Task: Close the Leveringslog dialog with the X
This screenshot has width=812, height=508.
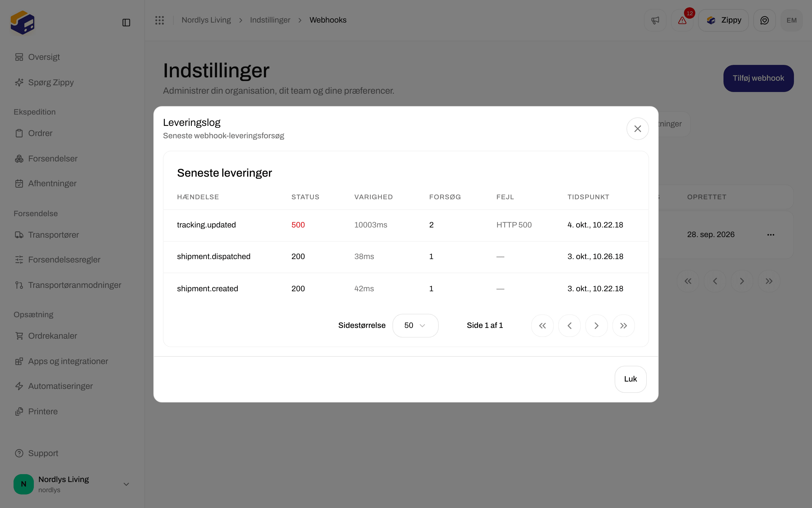Action: (x=637, y=129)
